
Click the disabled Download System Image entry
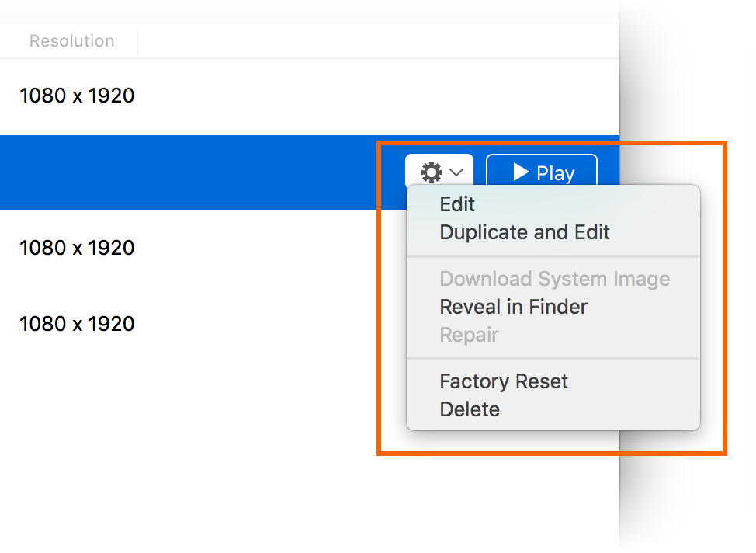pos(555,279)
